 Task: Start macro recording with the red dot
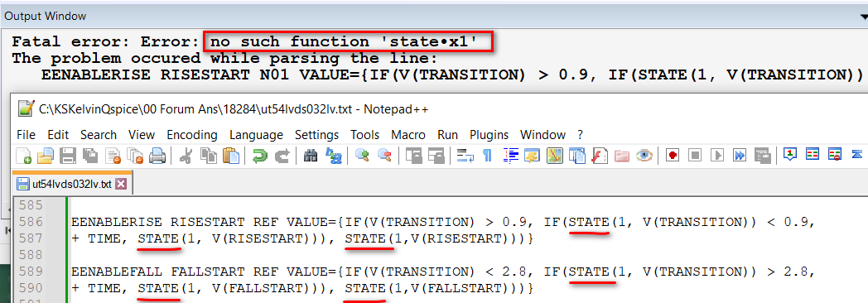pyautogui.click(x=673, y=156)
